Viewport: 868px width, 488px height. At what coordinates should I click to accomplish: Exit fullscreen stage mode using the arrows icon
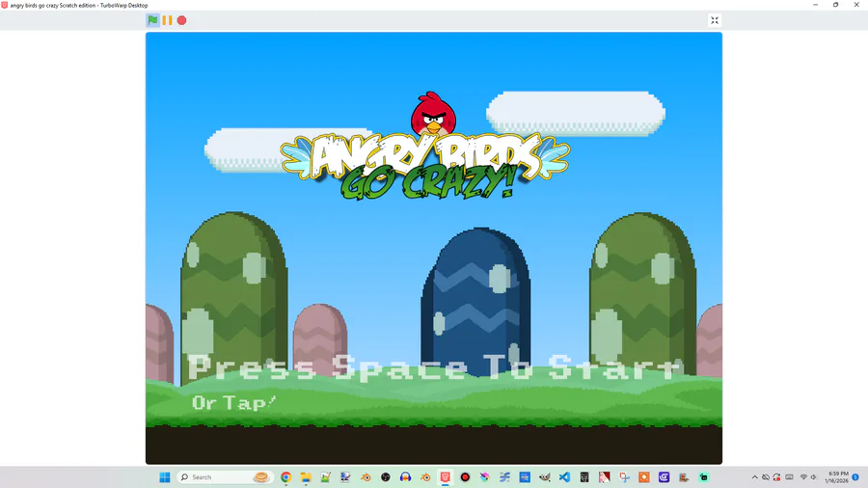pyautogui.click(x=715, y=20)
